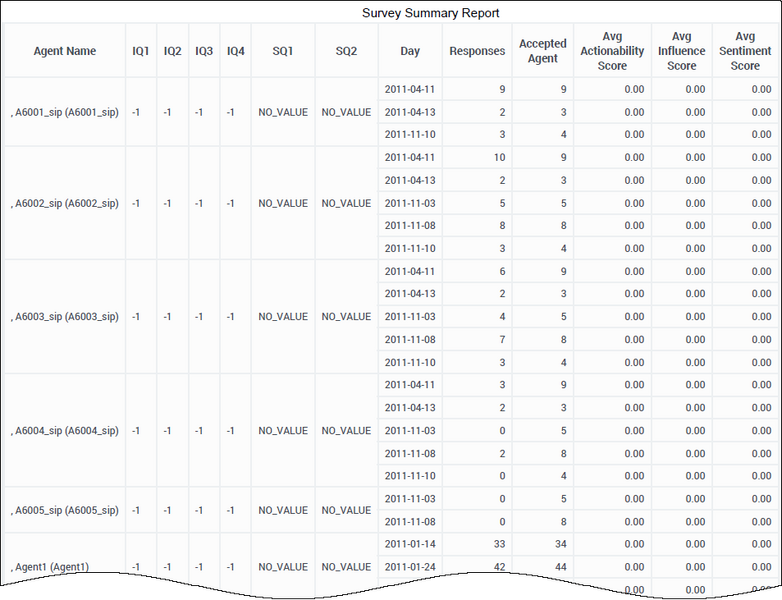The image size is (782, 600).
Task: Select the SQ1 column header
Action: coord(283,51)
